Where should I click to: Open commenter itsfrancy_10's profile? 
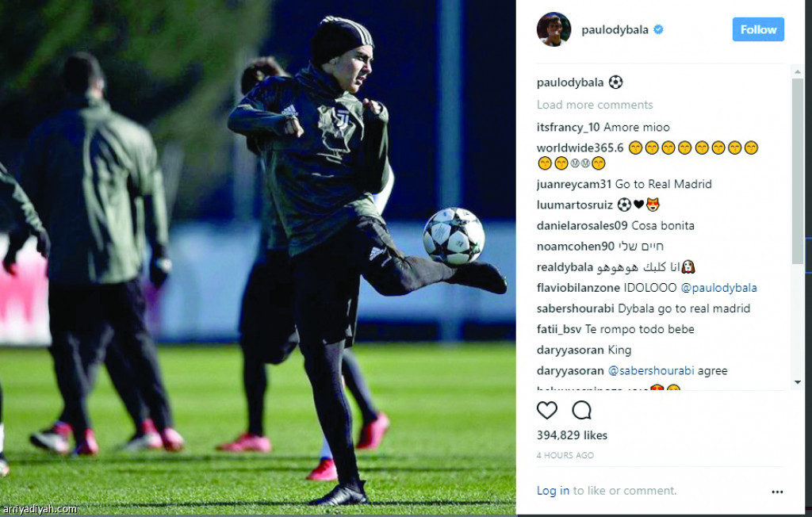pos(568,128)
